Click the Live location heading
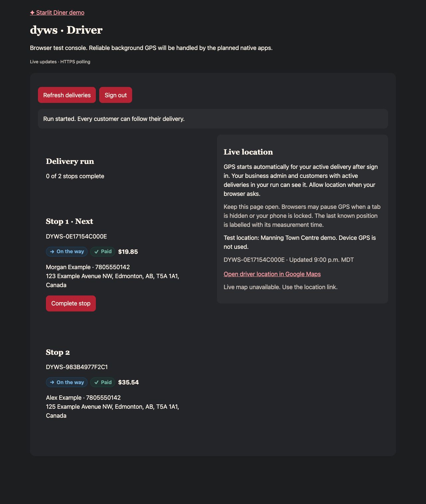Viewport: 426px width, 504px height. [x=248, y=152]
